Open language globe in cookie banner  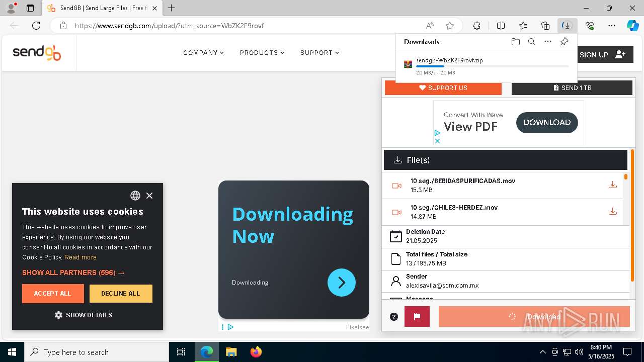(135, 196)
